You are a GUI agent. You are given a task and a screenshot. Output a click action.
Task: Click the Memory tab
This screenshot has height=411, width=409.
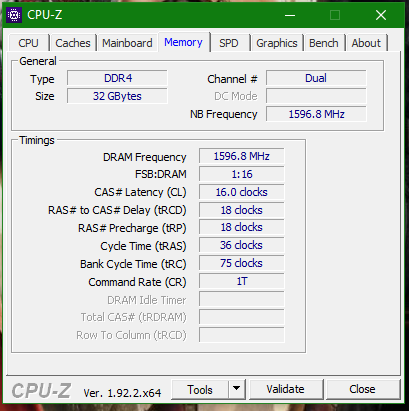[183, 42]
